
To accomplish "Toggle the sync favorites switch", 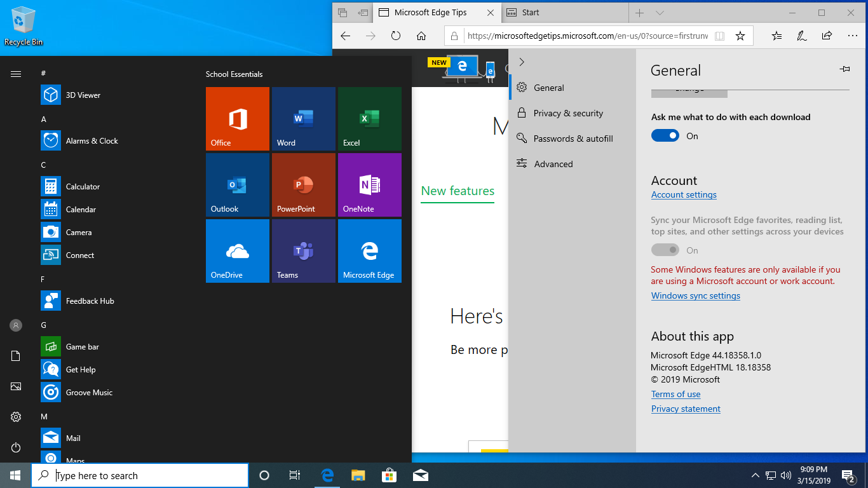I will (665, 250).
